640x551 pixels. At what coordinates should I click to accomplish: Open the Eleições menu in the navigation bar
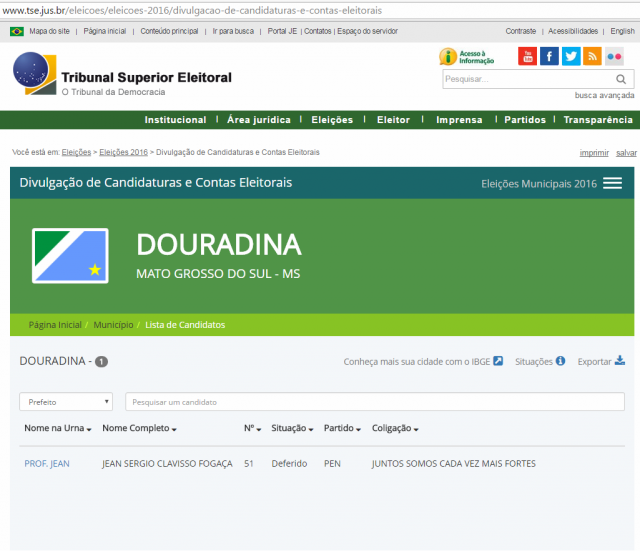332,120
